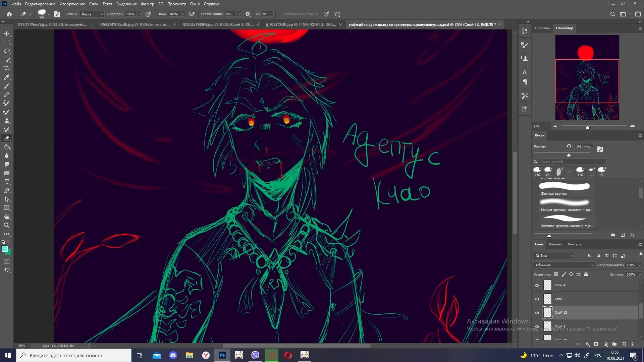Click the foreground color swatch
The height and width of the screenshot is (362, 644).
pyautogui.click(x=4, y=249)
